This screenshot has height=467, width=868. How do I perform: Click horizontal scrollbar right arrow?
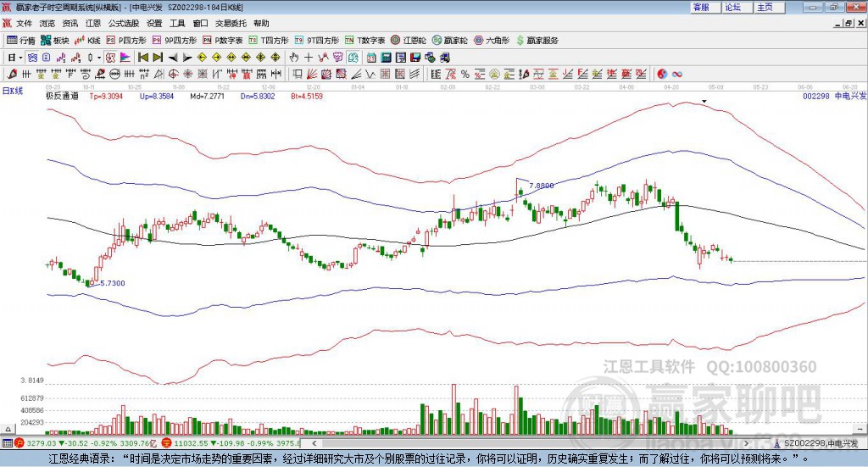pyautogui.click(x=746, y=443)
